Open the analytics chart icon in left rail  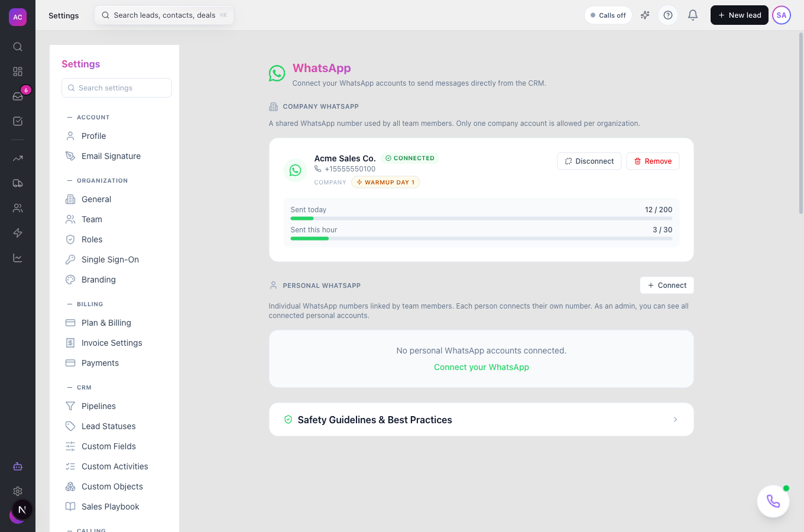click(18, 258)
